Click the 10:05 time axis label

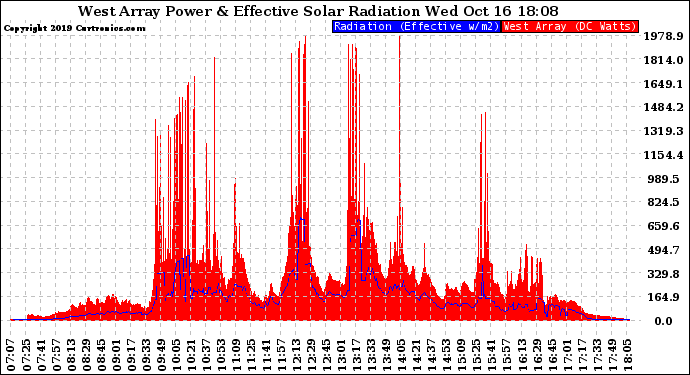click(x=176, y=355)
